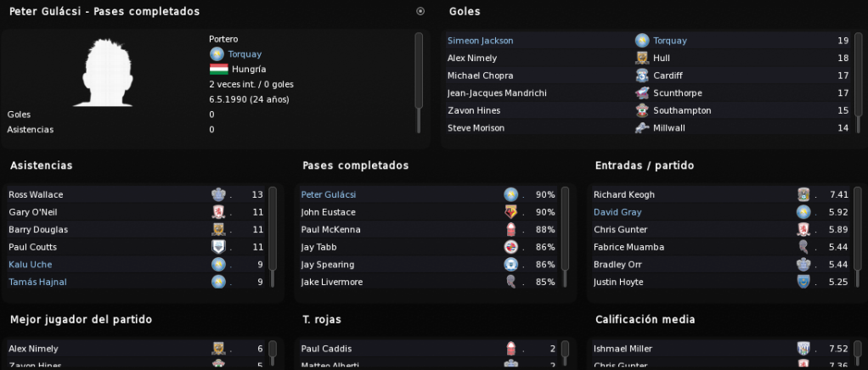The width and height of the screenshot is (868, 370).
Task: Open Simeon Jackson's player profile
Action: pyautogui.click(x=480, y=41)
